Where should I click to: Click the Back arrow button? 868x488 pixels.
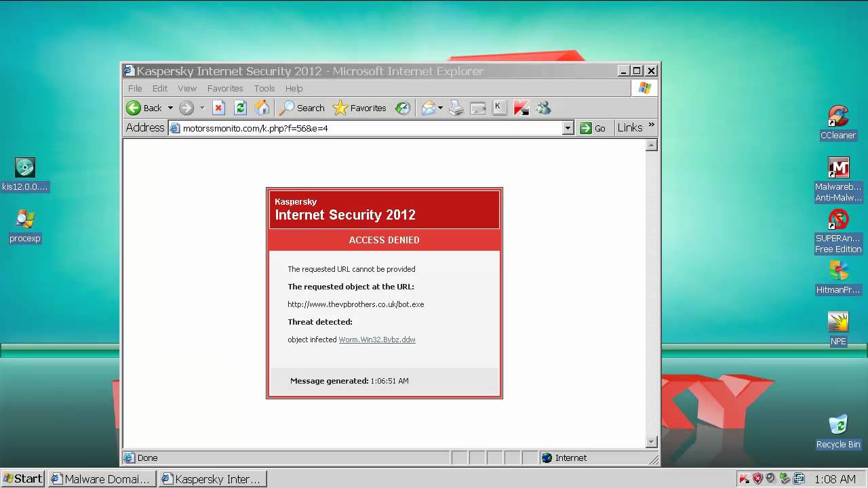pos(144,108)
